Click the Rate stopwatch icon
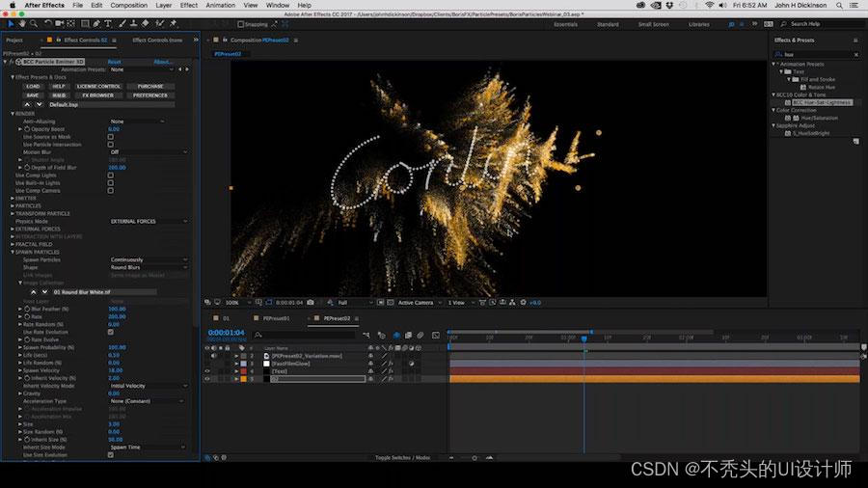 pos(27,316)
